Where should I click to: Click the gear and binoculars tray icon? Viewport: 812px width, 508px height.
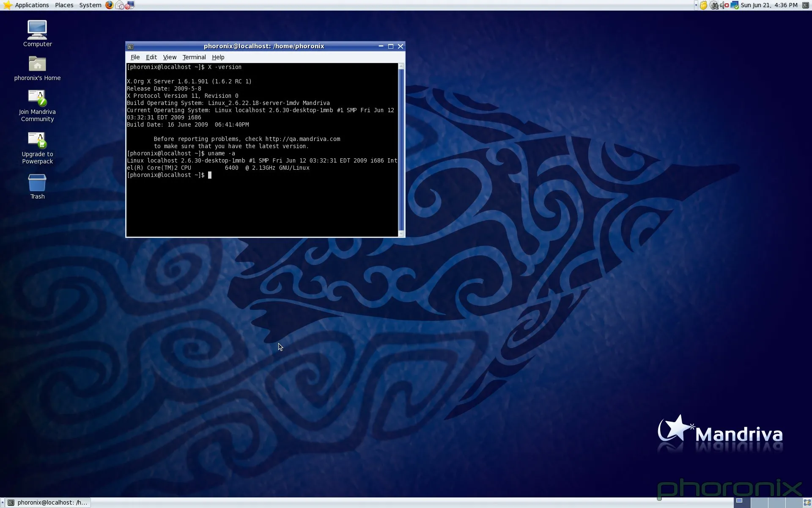point(714,5)
